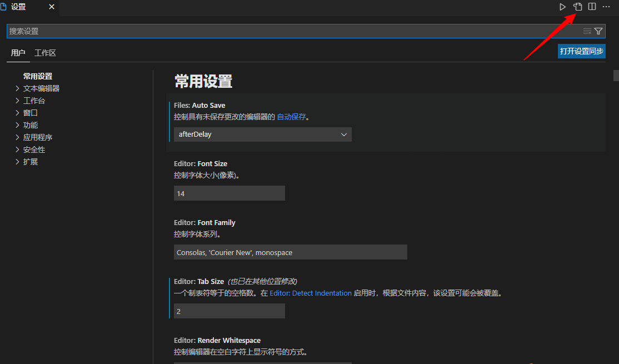Click the filter icon in the settings search bar
Screen dimensions: 619x364
(x=598, y=31)
